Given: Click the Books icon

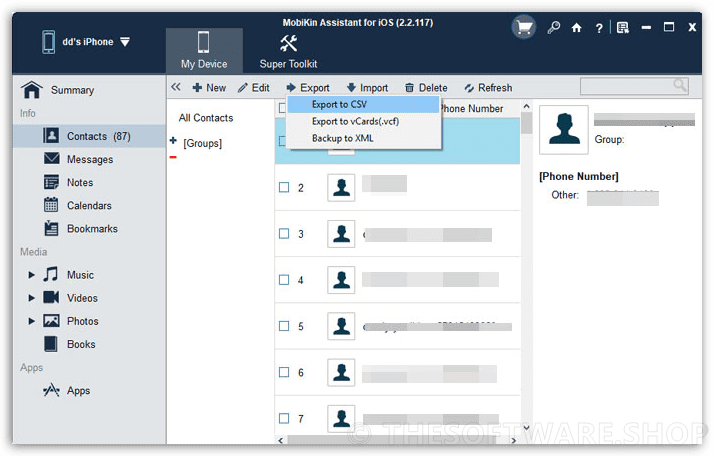Looking at the screenshot, I should tap(51, 344).
